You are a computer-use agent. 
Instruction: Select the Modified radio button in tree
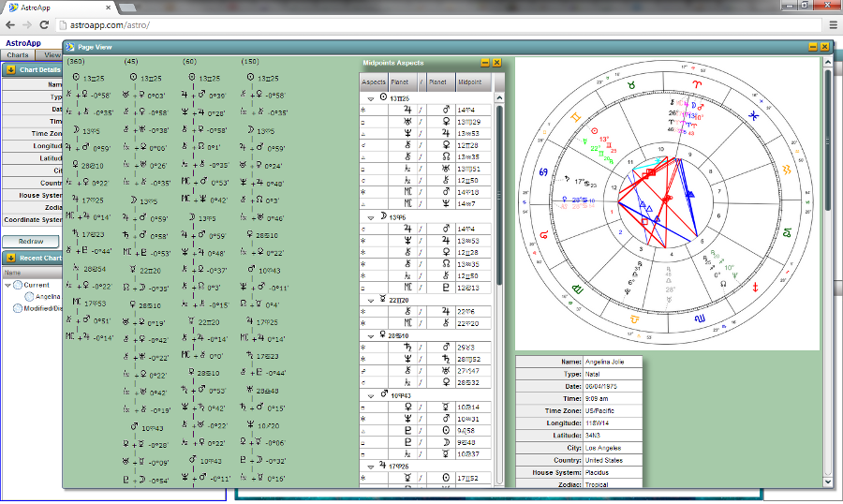[18, 307]
